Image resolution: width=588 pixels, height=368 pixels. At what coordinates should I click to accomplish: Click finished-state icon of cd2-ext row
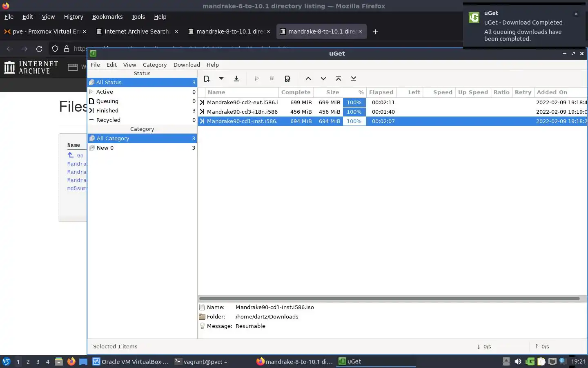[202, 102]
